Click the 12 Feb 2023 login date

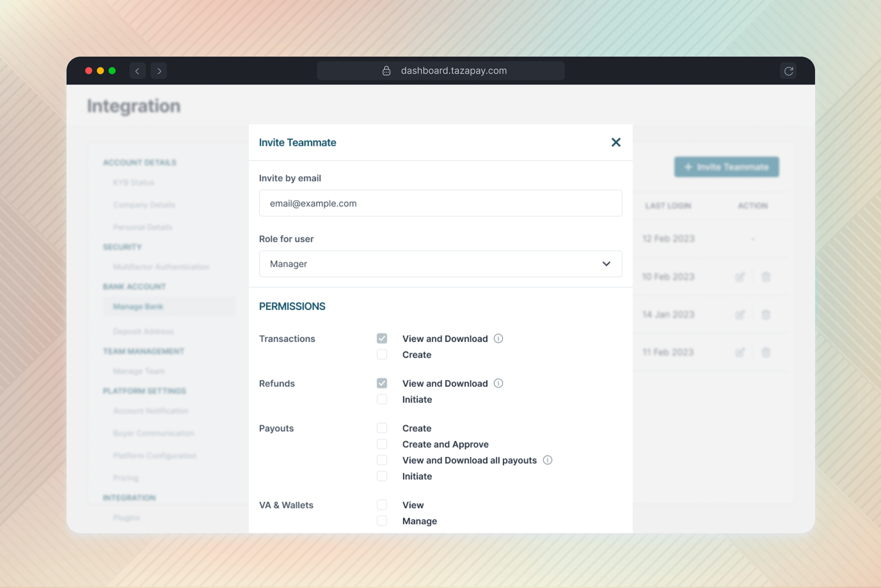[668, 239]
